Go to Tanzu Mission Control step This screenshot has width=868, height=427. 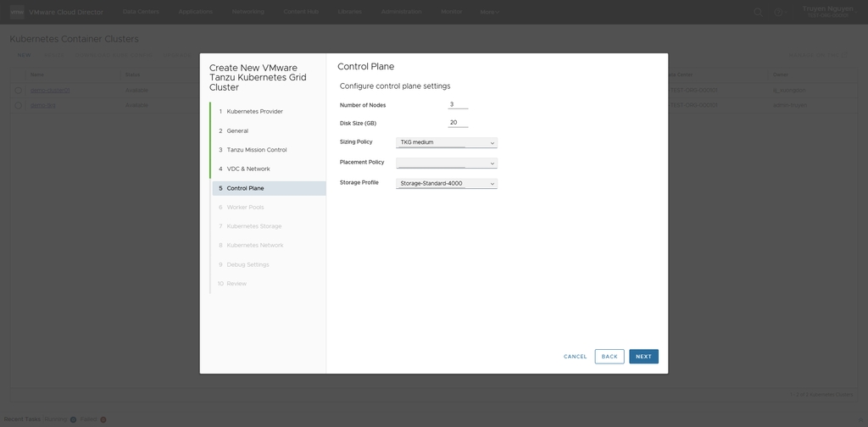click(256, 150)
